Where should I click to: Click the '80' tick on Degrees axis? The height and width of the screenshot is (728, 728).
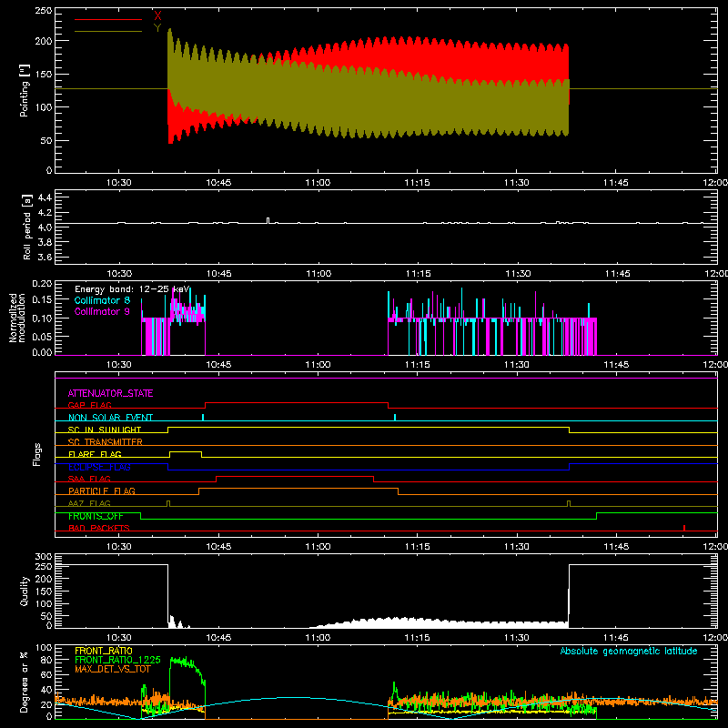tap(47, 660)
